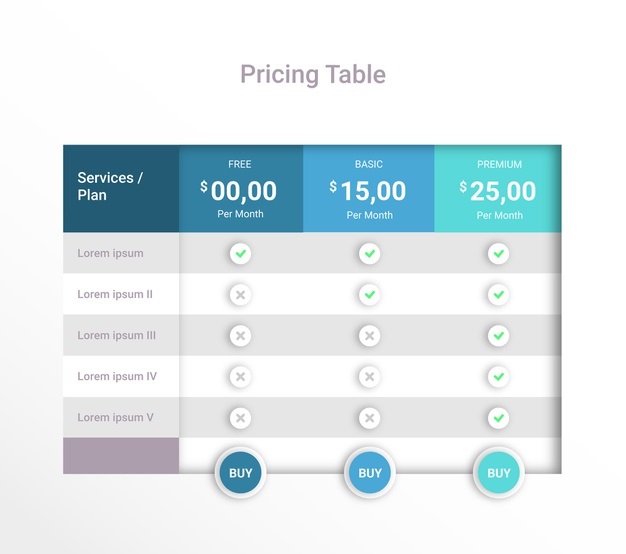Click the BASIC plan's Lorem ipsum checkmark icon

click(370, 253)
